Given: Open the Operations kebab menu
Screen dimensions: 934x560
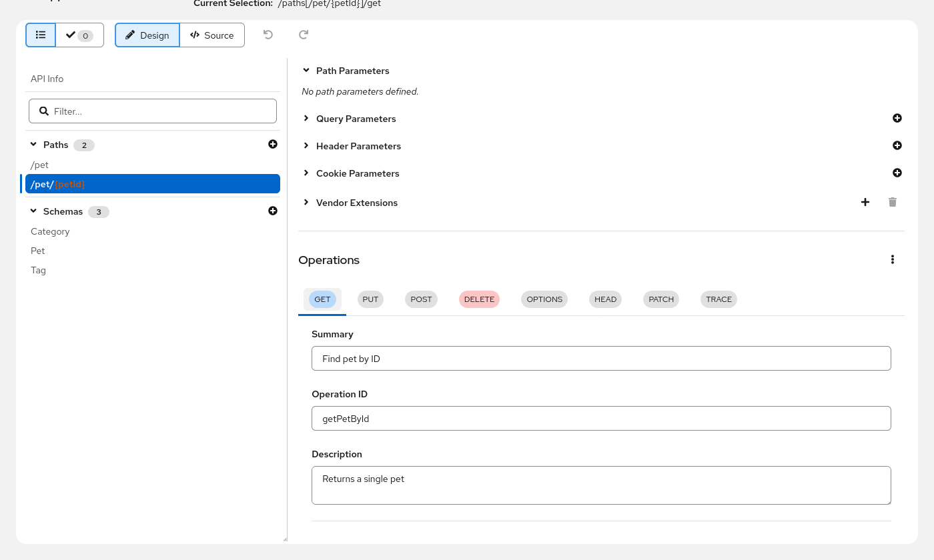Looking at the screenshot, I should (893, 259).
